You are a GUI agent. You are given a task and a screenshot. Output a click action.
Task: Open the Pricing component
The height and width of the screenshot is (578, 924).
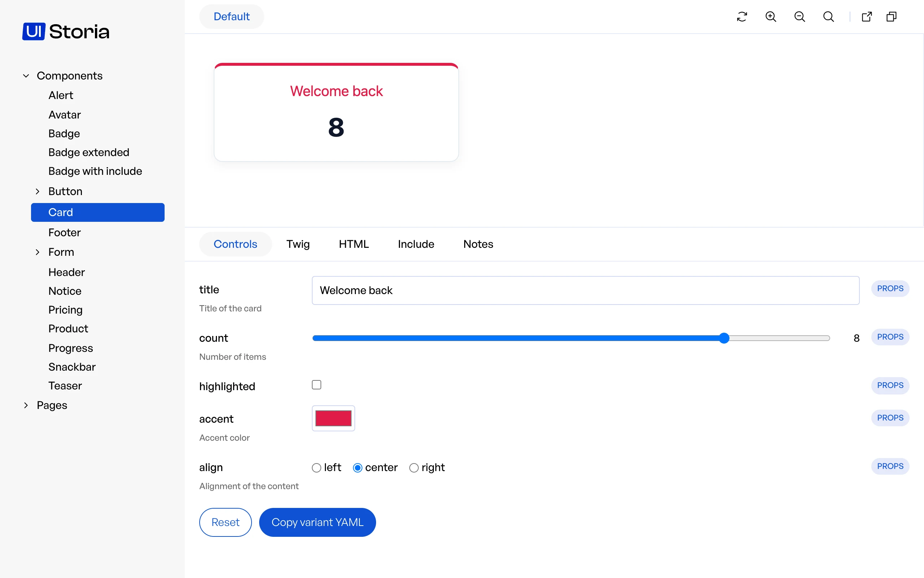65,310
